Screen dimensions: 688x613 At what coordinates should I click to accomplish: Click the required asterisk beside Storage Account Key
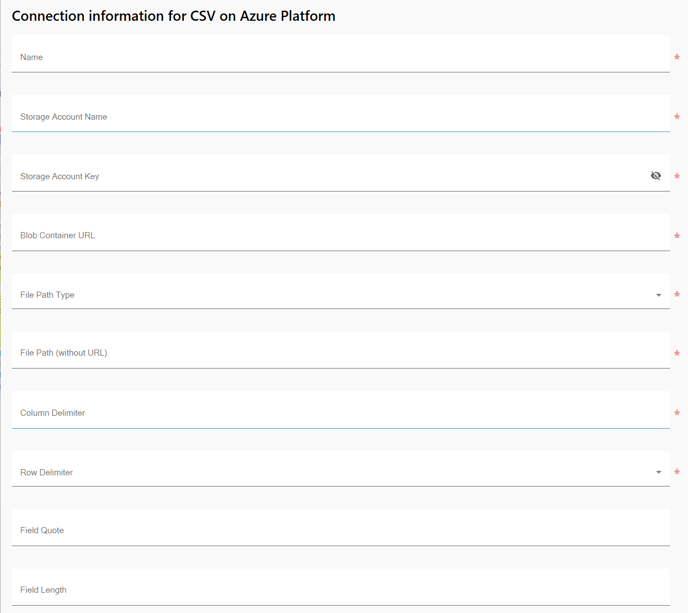(x=677, y=176)
